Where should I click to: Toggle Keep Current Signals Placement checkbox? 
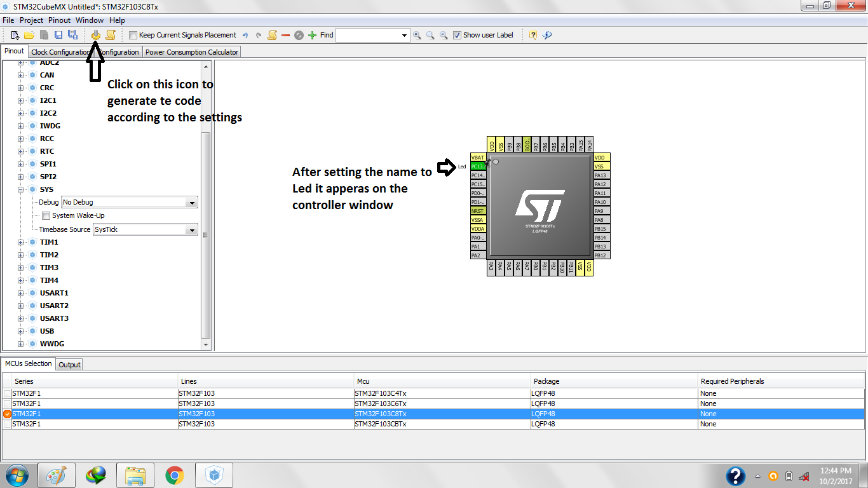pos(133,36)
